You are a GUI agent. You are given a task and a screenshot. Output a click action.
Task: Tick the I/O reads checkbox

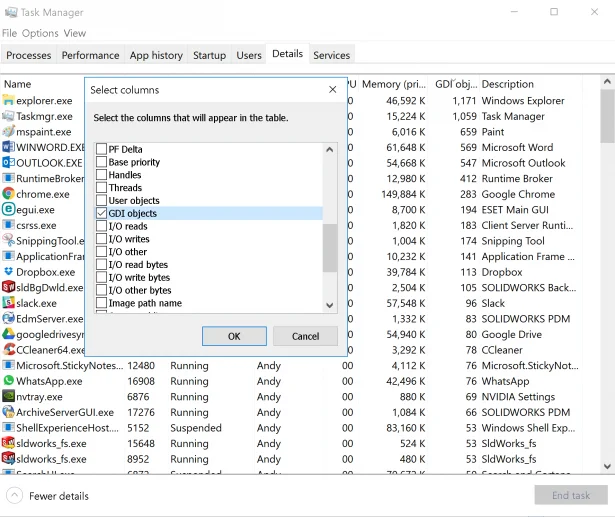click(101, 227)
